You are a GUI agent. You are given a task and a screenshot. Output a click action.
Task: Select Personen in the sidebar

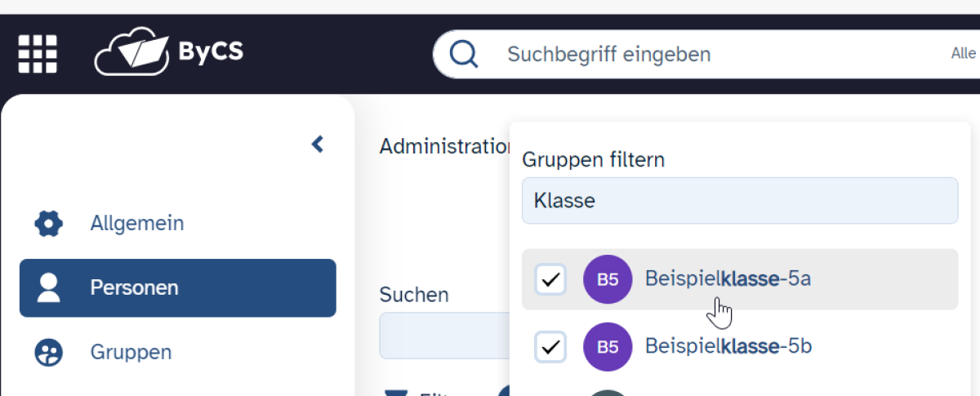(x=135, y=287)
